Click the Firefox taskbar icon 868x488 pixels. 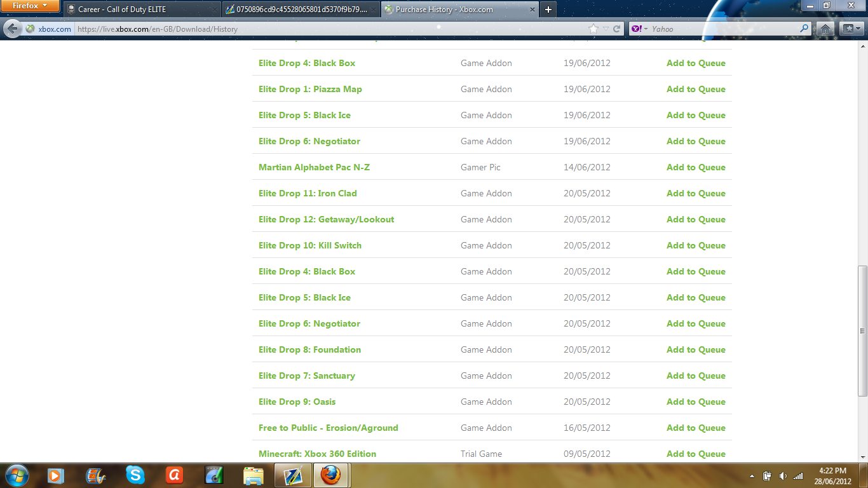click(330, 475)
